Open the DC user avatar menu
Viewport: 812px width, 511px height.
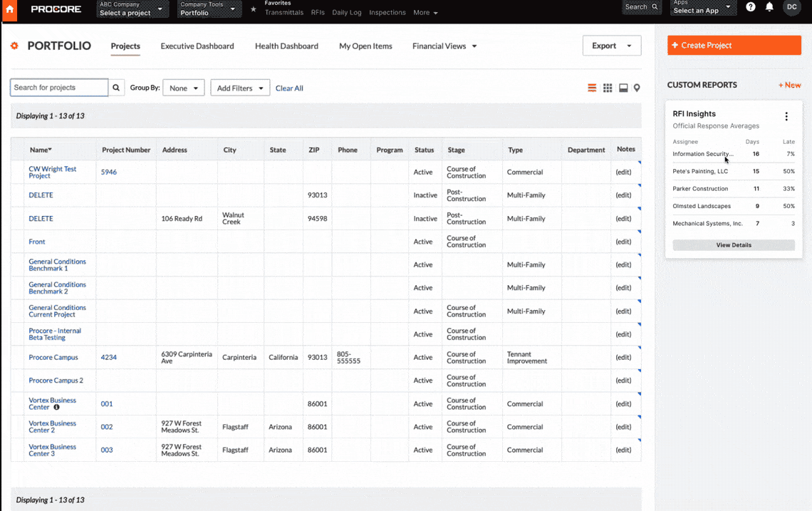coord(792,7)
